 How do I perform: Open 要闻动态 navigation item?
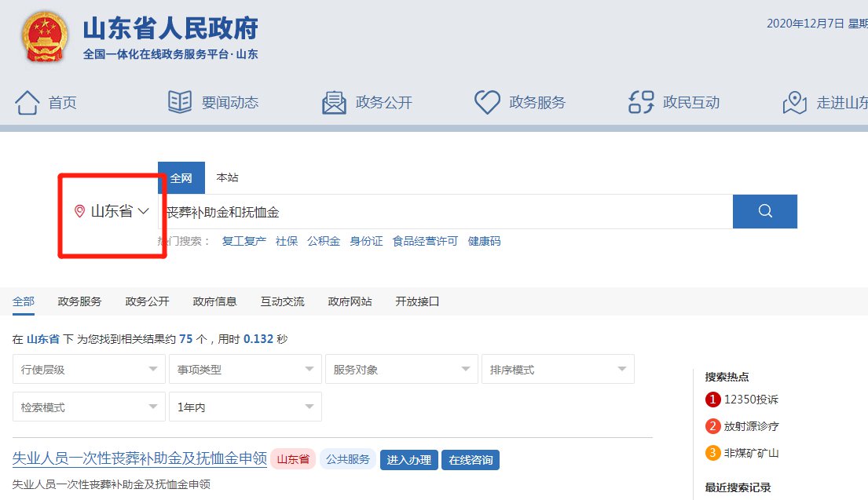(x=229, y=102)
